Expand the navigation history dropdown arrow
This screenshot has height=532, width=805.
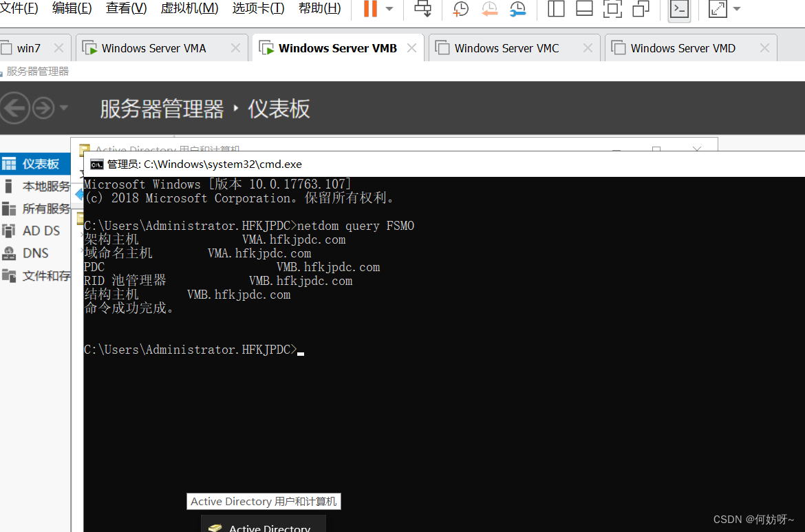(x=64, y=108)
